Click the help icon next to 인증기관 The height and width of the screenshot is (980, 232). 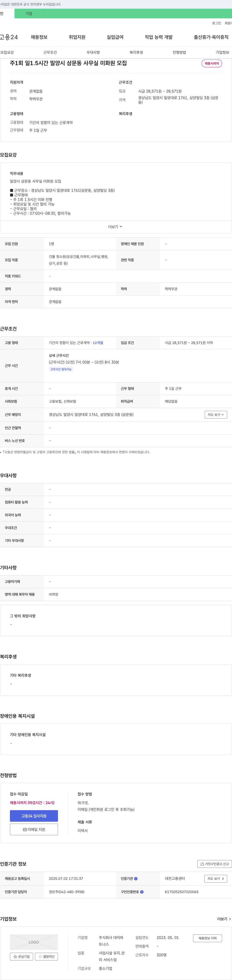point(136,879)
